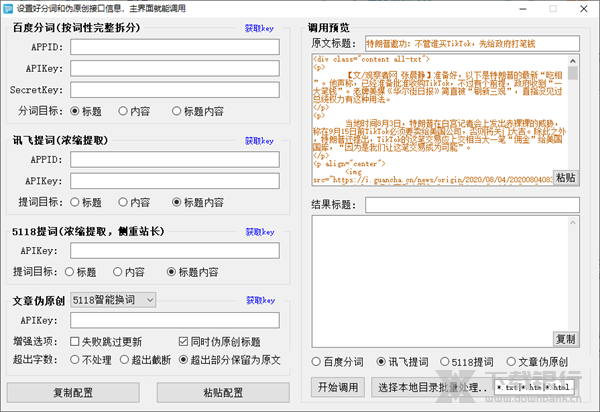Click the app icon in title bar

point(8,8)
